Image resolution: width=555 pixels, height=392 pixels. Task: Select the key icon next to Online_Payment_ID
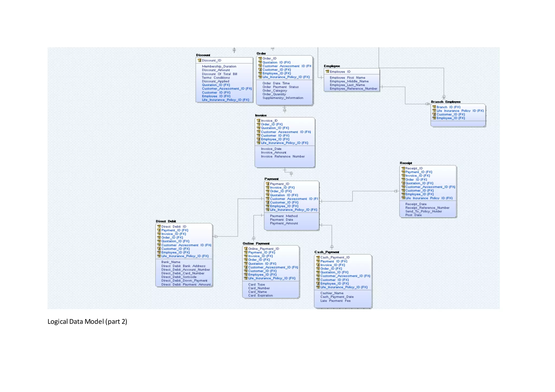point(246,249)
